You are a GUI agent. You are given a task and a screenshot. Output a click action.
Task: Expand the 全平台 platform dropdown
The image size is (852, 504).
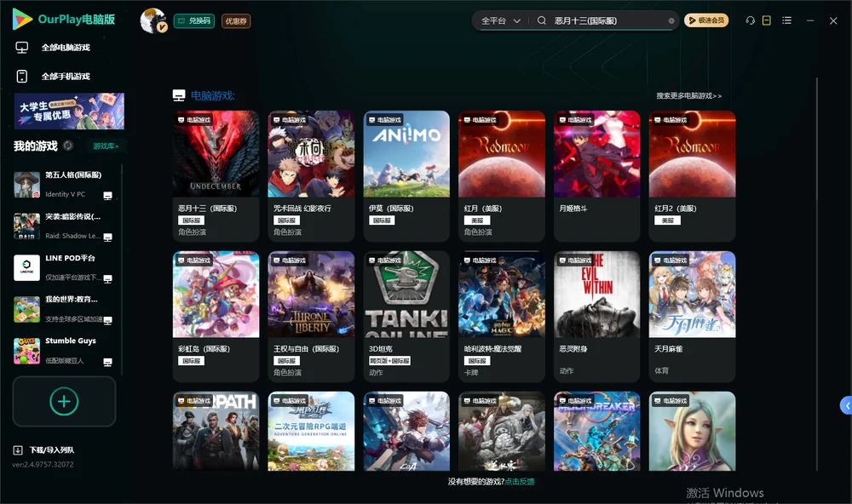(500, 20)
